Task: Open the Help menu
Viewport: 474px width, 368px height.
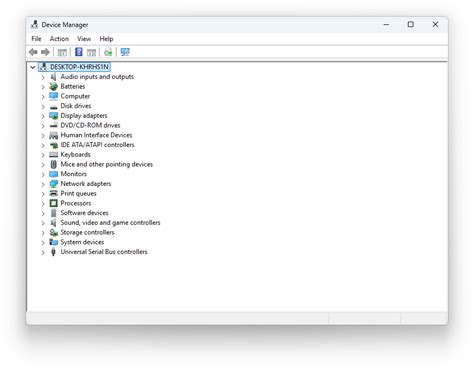Action: click(x=106, y=39)
